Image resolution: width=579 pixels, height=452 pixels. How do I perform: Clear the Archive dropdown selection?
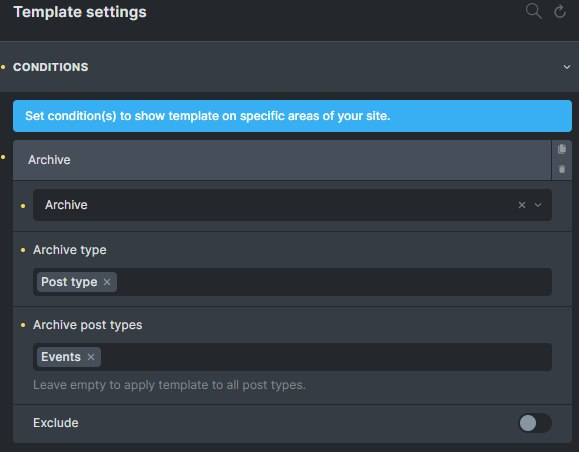[x=522, y=205]
